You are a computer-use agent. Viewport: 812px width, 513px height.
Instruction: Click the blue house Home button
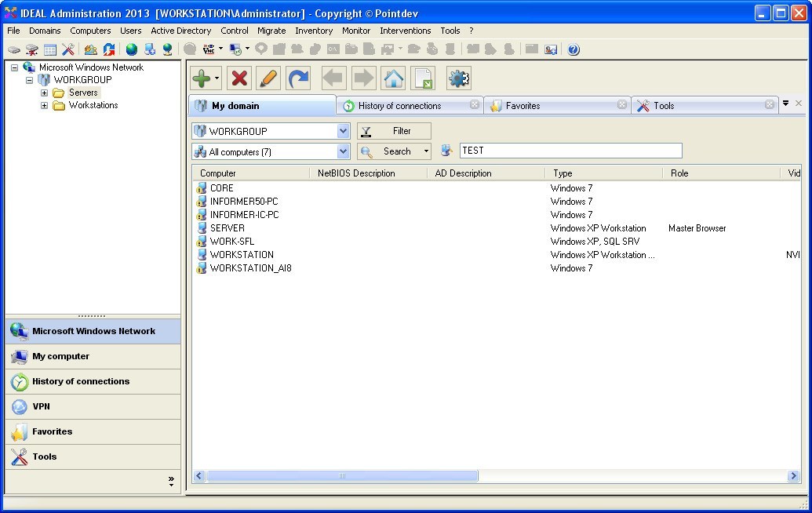coord(393,78)
